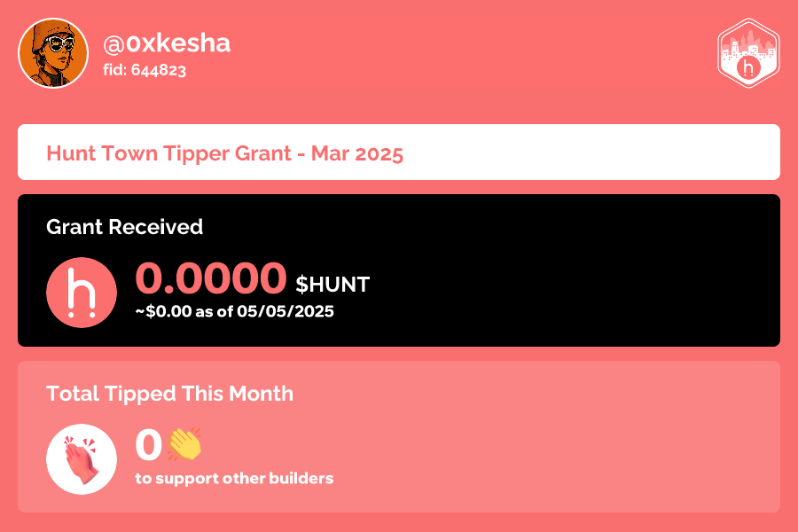The height and width of the screenshot is (532, 798).
Task: Click the to support other builders text
Action: [235, 479]
